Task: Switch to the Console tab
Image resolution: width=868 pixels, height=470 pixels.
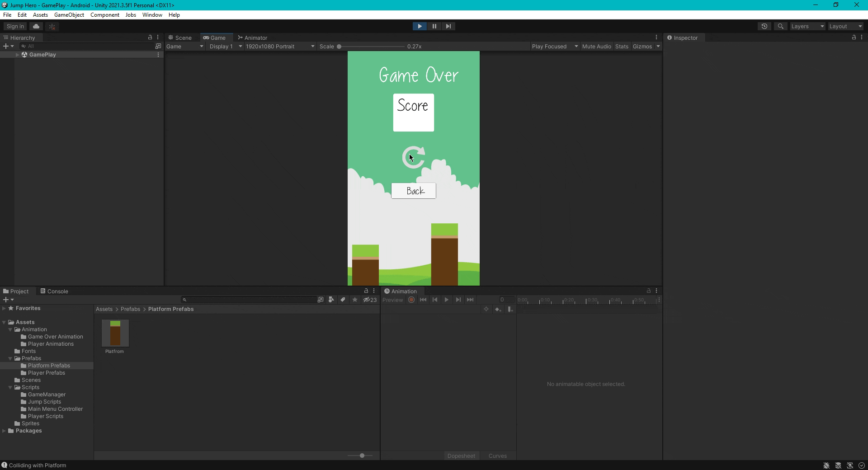Action: (54, 291)
